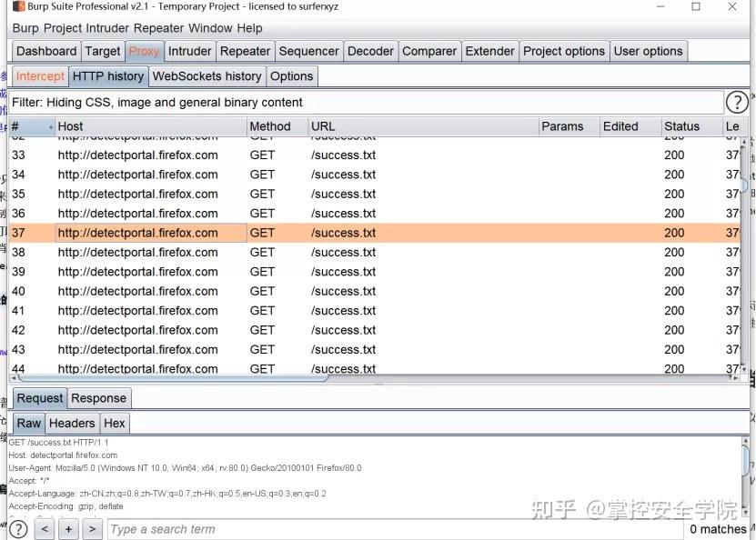The height and width of the screenshot is (540, 756).
Task: Select the Raw message view tab
Action: tap(29, 424)
